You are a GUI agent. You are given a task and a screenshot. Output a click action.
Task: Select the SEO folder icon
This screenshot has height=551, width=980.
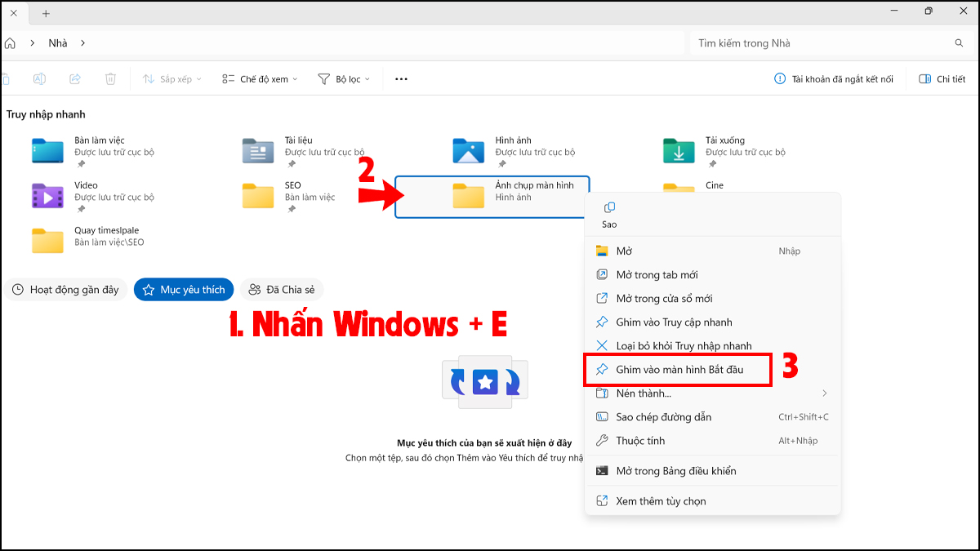pyautogui.click(x=258, y=196)
